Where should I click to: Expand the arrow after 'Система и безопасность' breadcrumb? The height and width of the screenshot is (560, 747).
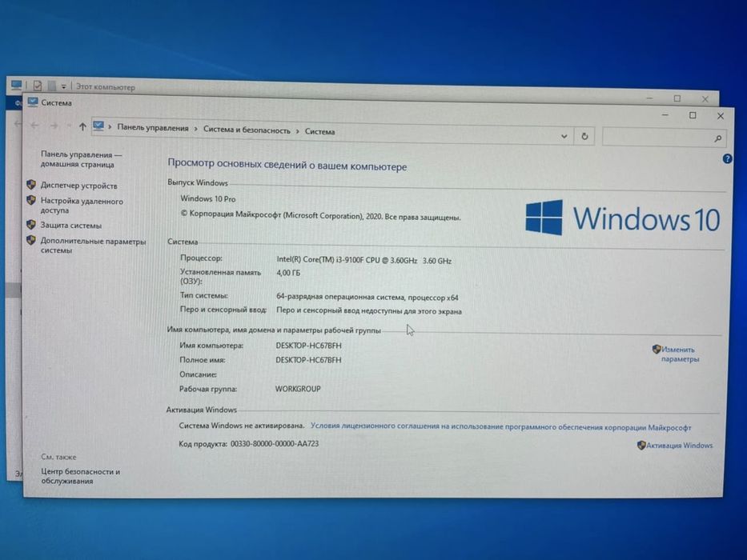298,131
